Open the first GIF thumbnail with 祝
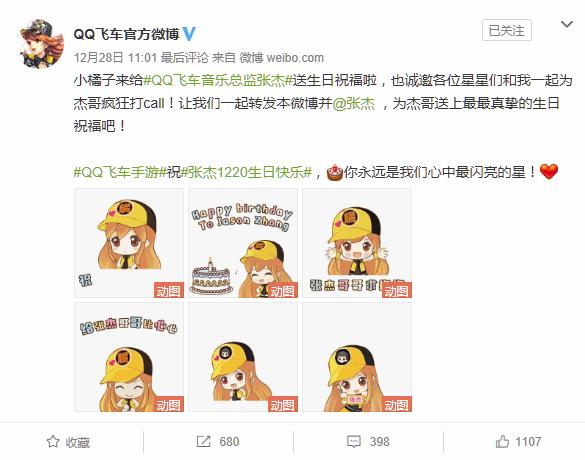The image size is (585, 460). pyautogui.click(x=129, y=243)
